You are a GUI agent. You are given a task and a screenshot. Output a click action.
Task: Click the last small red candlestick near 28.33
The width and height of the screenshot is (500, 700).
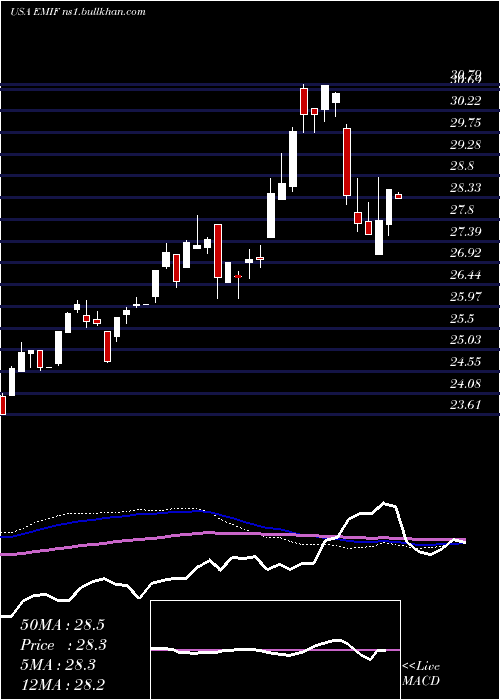(399, 196)
